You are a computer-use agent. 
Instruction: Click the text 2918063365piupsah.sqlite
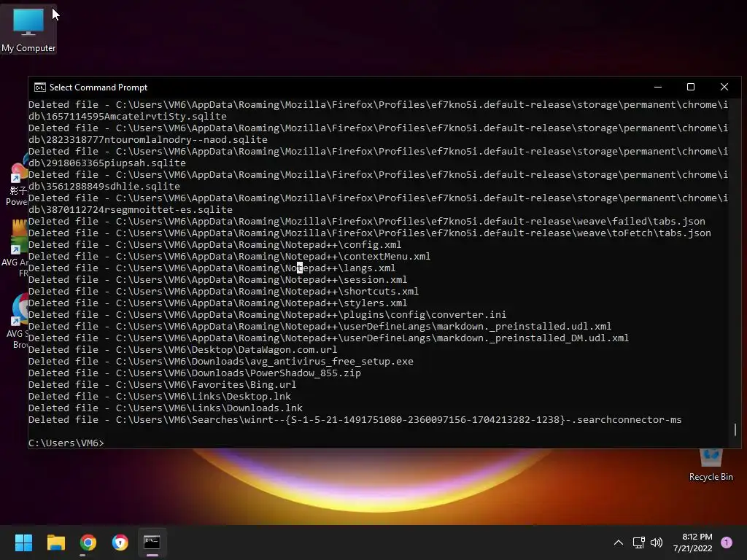(116, 163)
